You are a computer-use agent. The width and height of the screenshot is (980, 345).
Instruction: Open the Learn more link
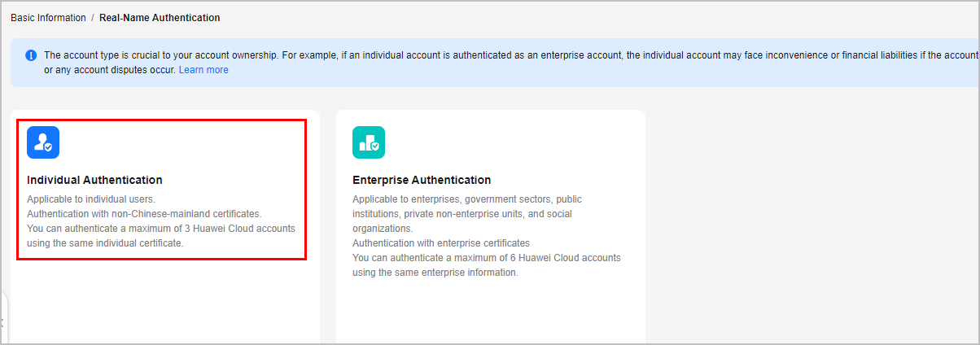[x=203, y=70]
